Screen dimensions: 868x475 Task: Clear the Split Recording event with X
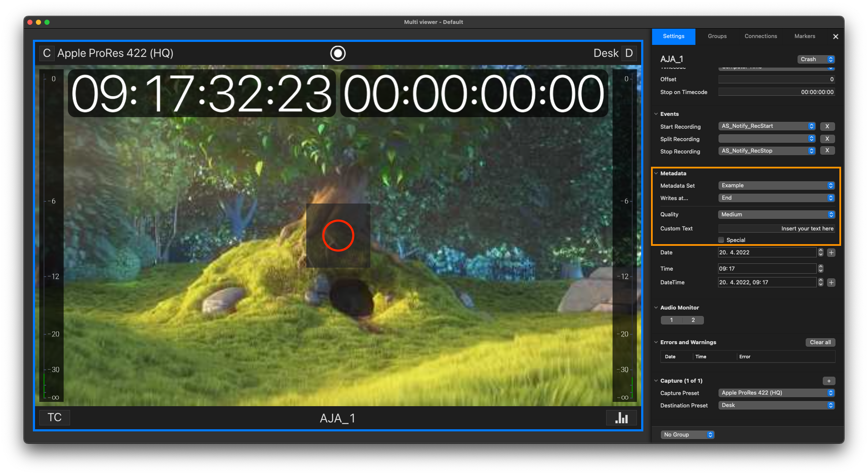coord(827,139)
